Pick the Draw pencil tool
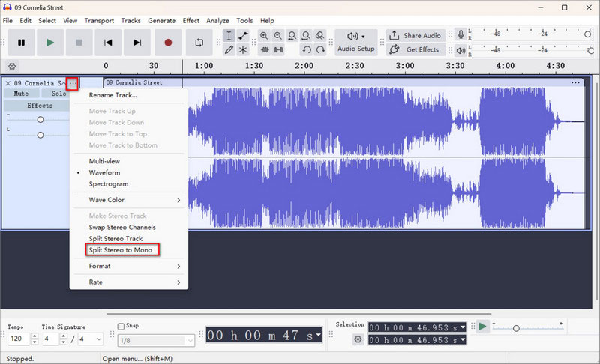The image size is (600, 364). (x=229, y=50)
